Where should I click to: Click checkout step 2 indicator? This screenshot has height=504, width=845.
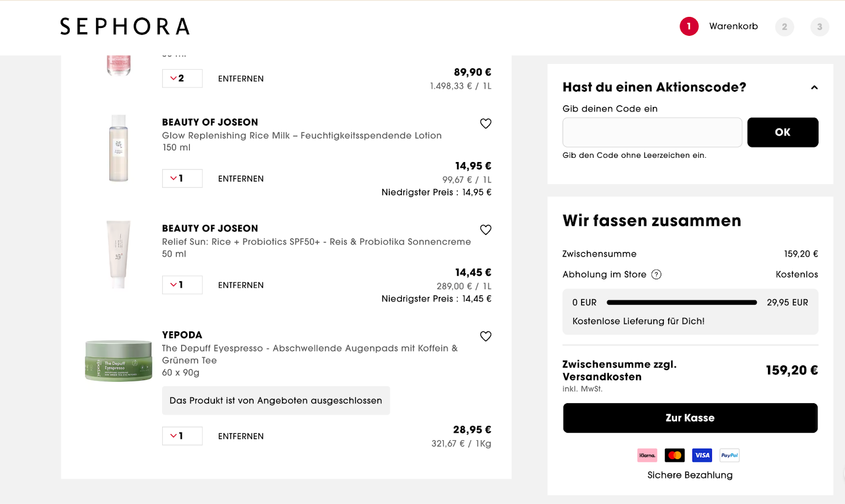tap(784, 26)
